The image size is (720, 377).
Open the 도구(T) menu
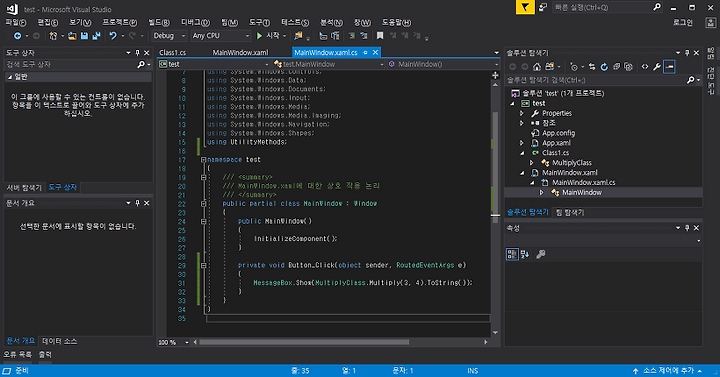[259, 23]
